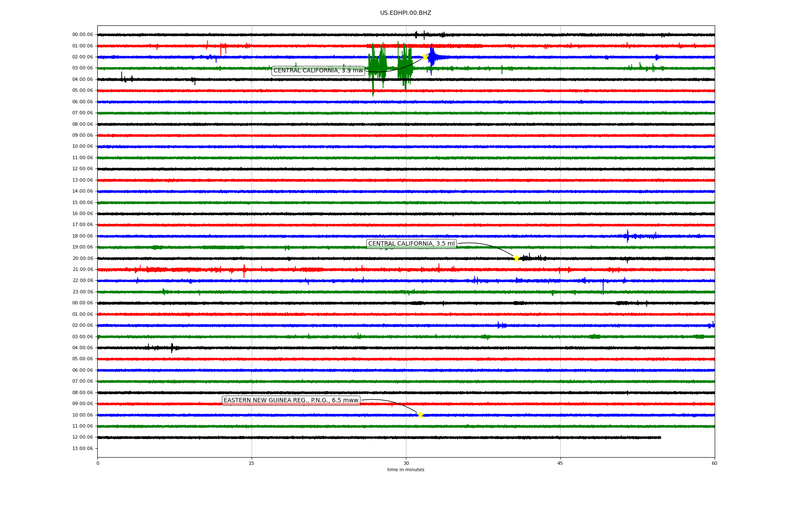Click the blue spike near end of 18:00:06 trace
812x508 pixels.
click(628, 236)
